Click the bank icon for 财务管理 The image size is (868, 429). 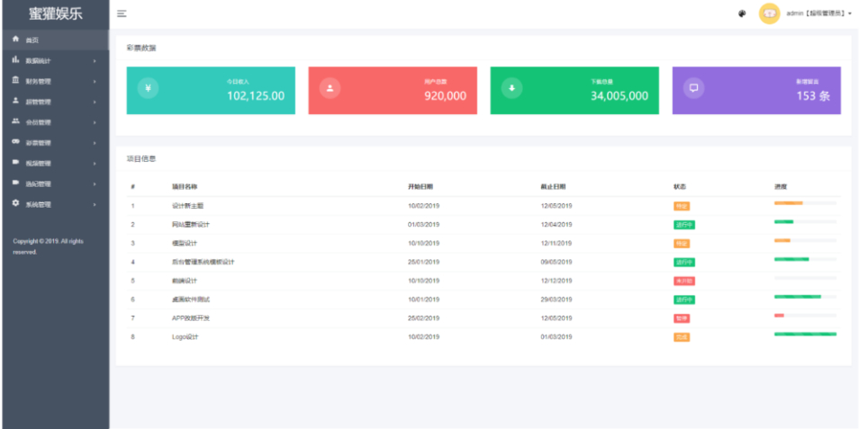[15, 81]
